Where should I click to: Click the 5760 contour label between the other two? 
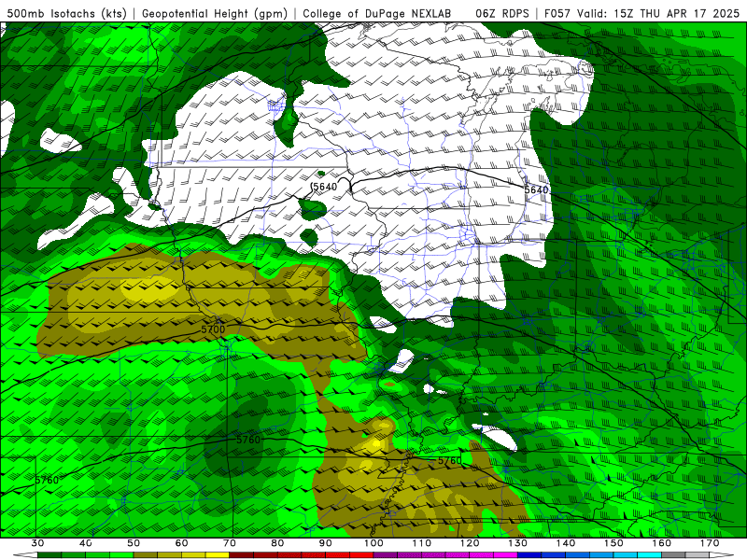248,440
